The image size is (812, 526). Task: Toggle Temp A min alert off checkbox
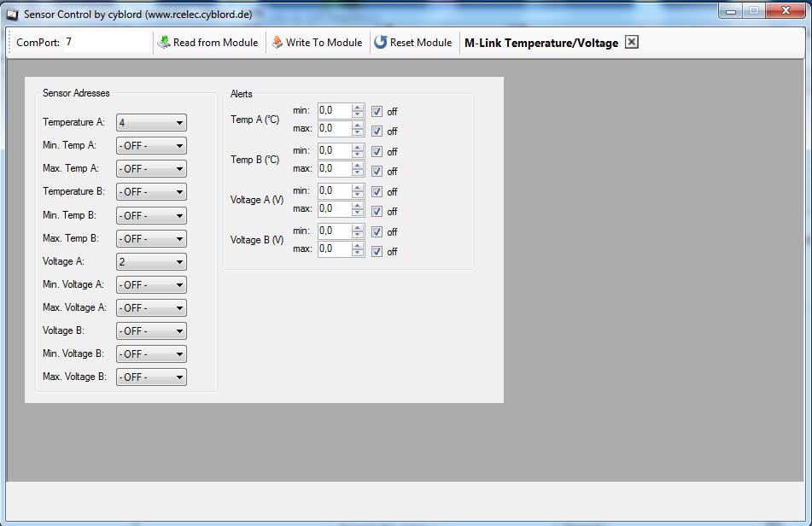(377, 111)
